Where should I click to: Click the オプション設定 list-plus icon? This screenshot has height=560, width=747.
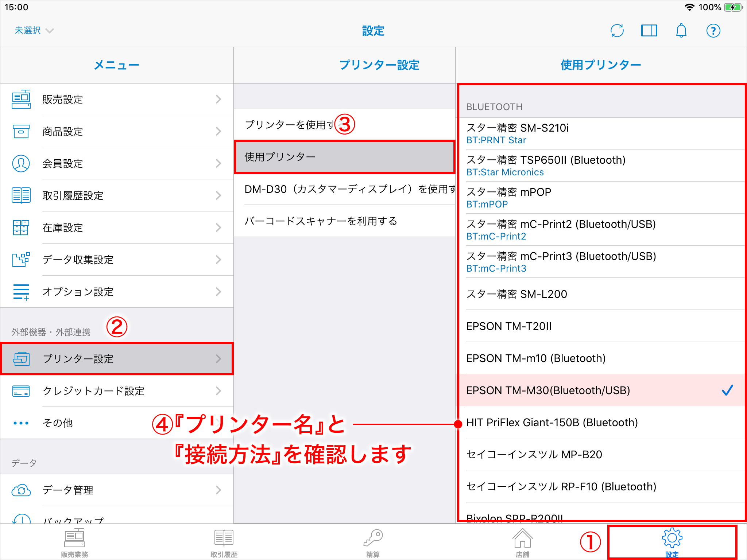21,292
